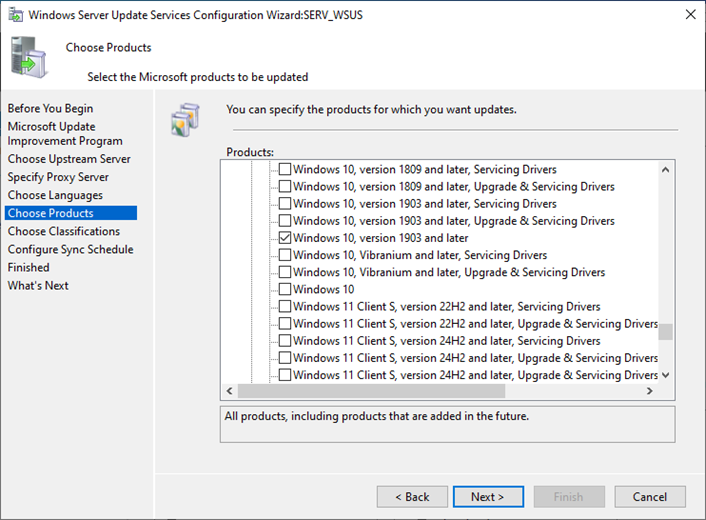Click the vertical scrollbar thumb in products list
The width and height of the screenshot is (706, 520).
pos(665,332)
